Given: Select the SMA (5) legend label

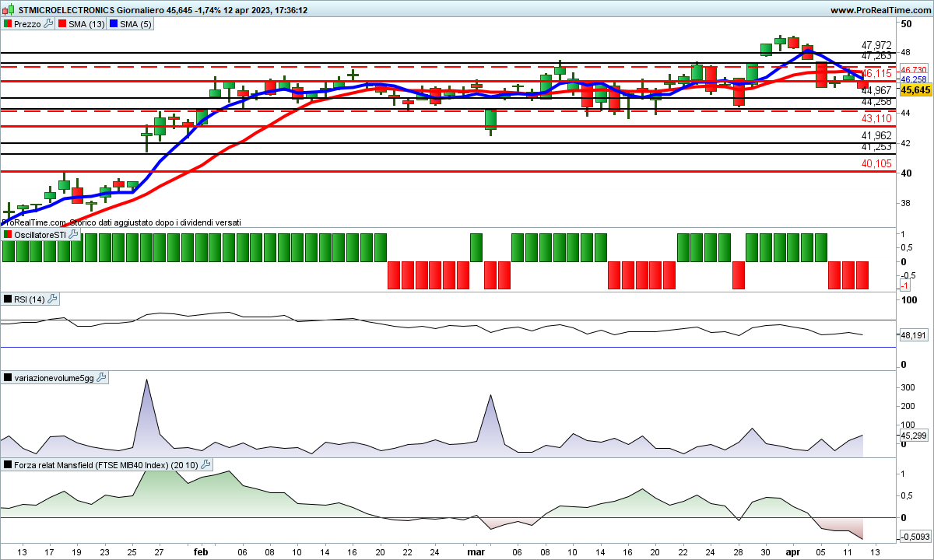Looking at the screenshot, I should click(136, 24).
